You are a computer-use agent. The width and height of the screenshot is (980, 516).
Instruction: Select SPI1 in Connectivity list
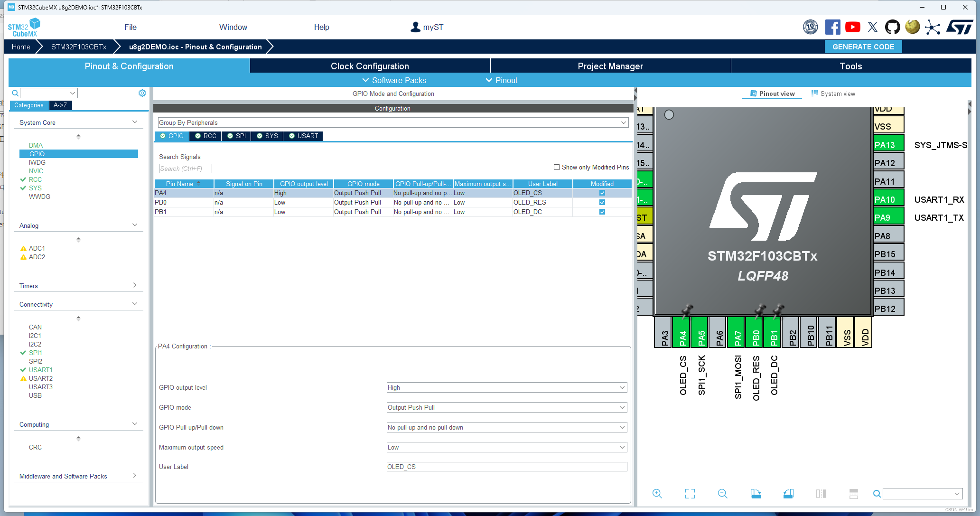(x=36, y=353)
